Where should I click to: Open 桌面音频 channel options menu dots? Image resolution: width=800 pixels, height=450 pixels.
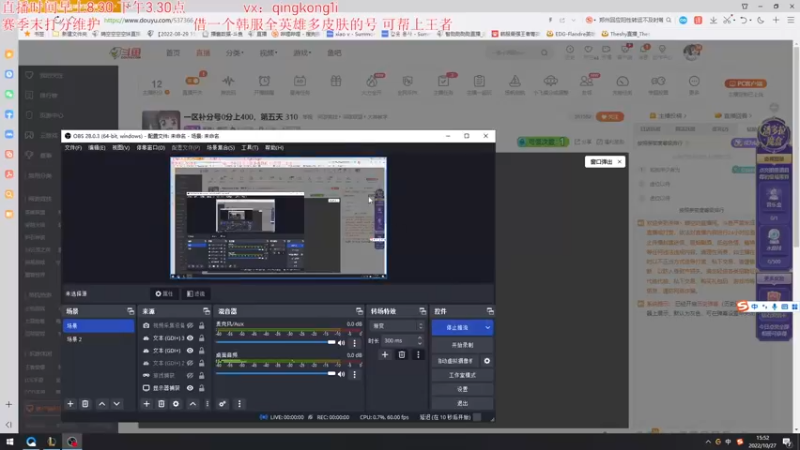point(355,374)
